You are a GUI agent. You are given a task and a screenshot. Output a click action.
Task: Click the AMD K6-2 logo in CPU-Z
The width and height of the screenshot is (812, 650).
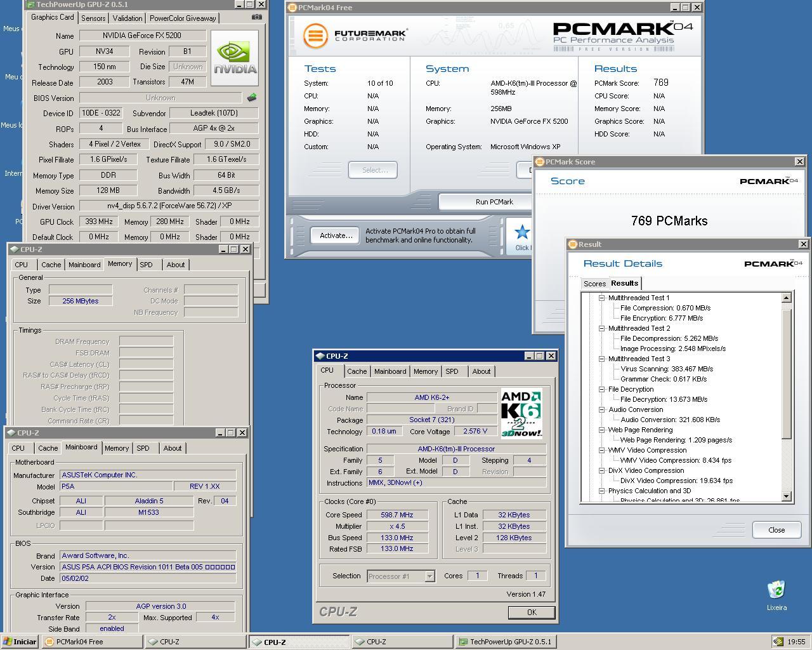(x=521, y=414)
